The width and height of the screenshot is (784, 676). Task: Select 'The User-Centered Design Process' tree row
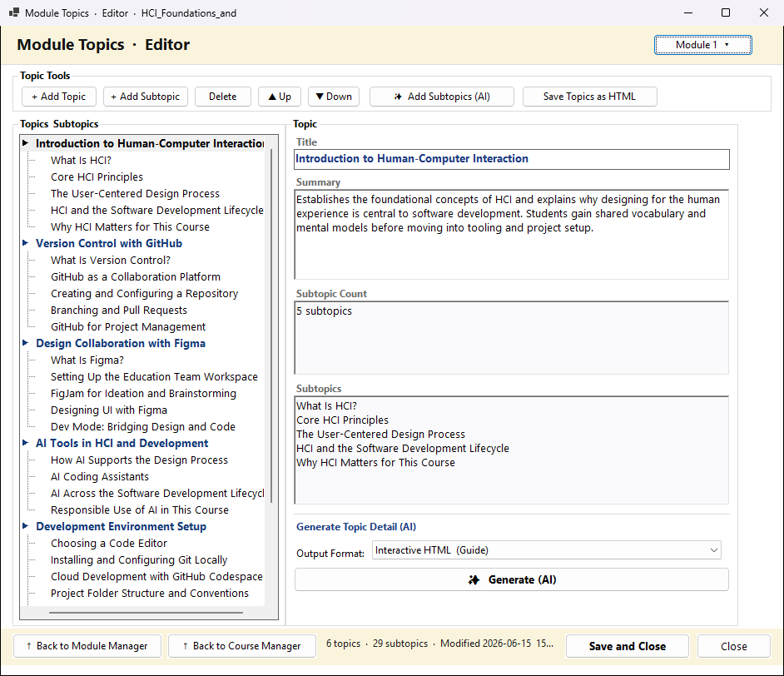point(135,193)
